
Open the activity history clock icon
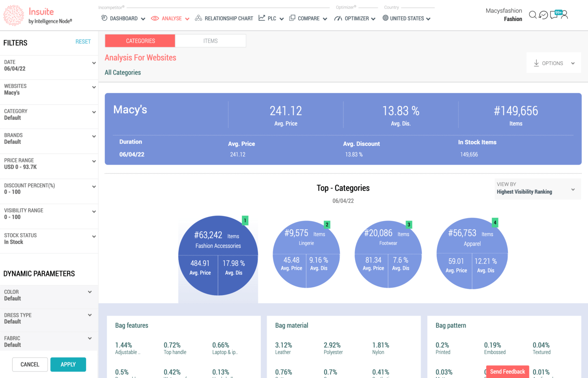click(x=543, y=15)
